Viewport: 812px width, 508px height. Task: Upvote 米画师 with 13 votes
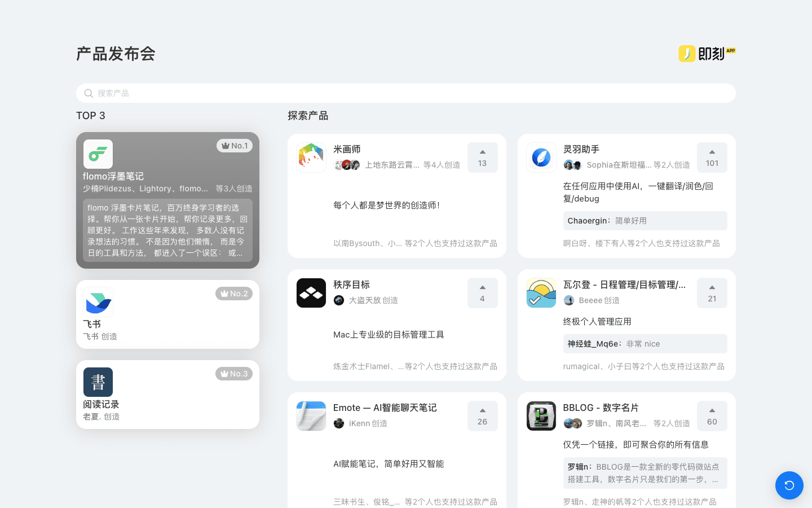point(483,157)
